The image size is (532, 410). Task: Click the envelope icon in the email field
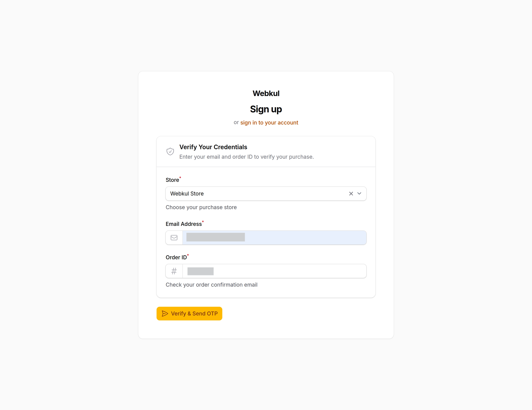[x=174, y=237]
